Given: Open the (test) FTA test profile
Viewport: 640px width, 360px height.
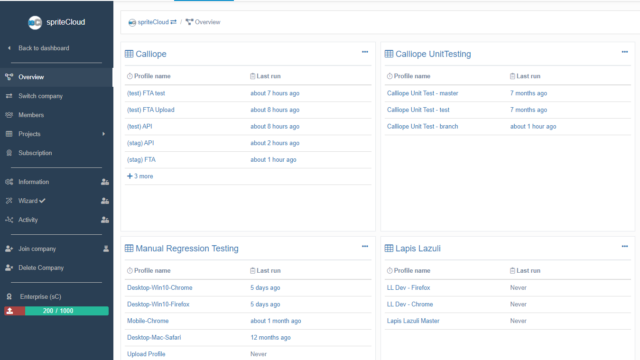Looking at the screenshot, I should 146,93.
